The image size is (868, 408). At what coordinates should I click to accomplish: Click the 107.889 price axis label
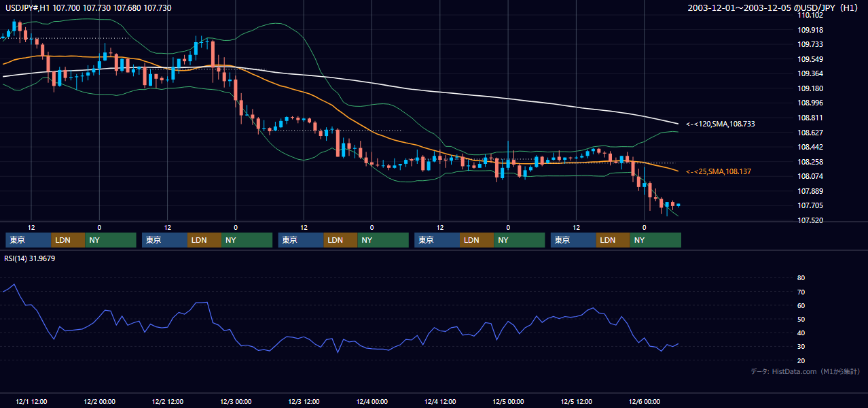point(810,191)
